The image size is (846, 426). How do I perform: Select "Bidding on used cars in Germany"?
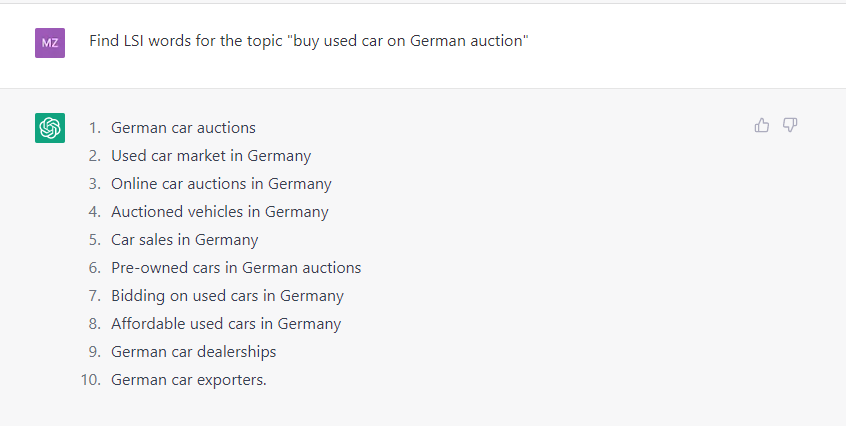pos(227,296)
